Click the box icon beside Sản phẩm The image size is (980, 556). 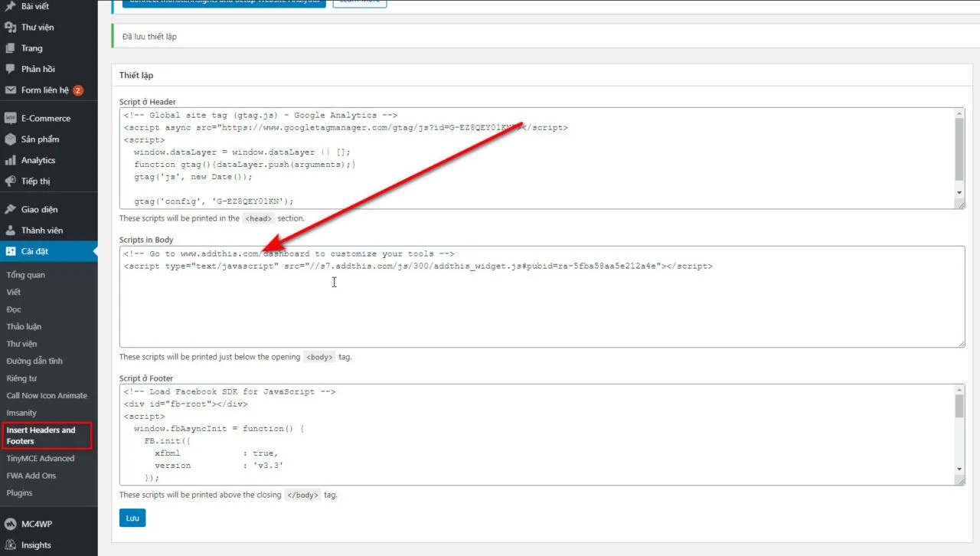tap(10, 139)
